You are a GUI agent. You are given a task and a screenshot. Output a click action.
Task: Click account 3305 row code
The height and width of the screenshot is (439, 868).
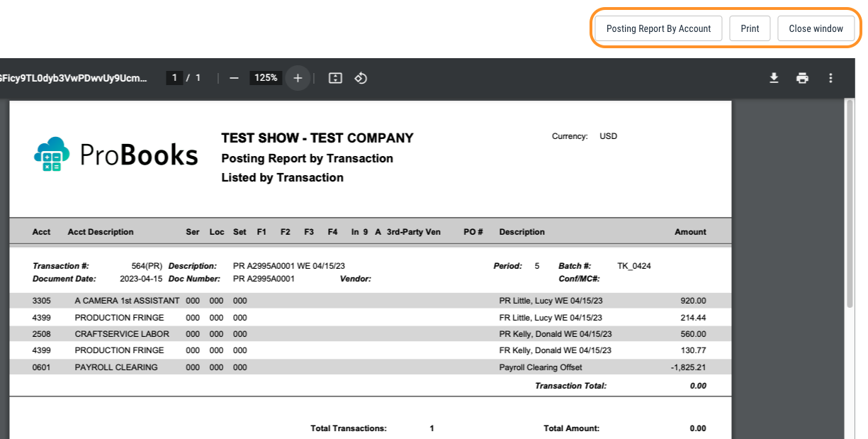41,301
